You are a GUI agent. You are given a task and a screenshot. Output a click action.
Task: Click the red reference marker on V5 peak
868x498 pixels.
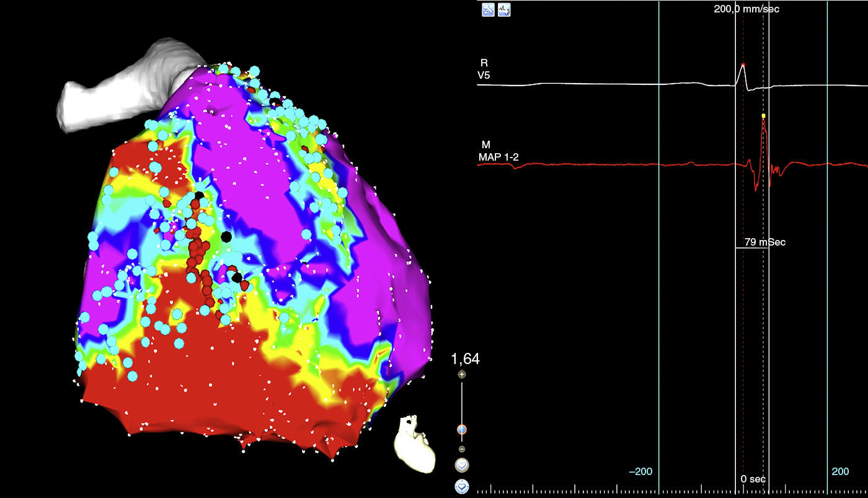[x=743, y=64]
